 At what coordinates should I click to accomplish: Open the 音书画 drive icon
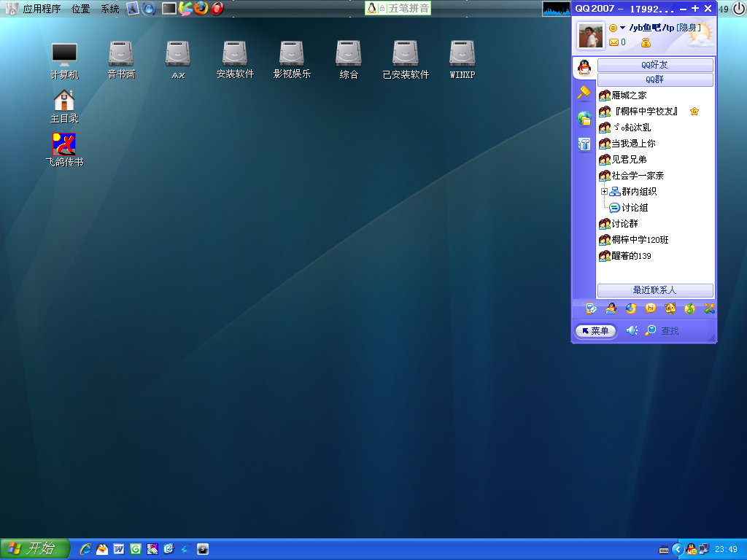click(x=121, y=60)
